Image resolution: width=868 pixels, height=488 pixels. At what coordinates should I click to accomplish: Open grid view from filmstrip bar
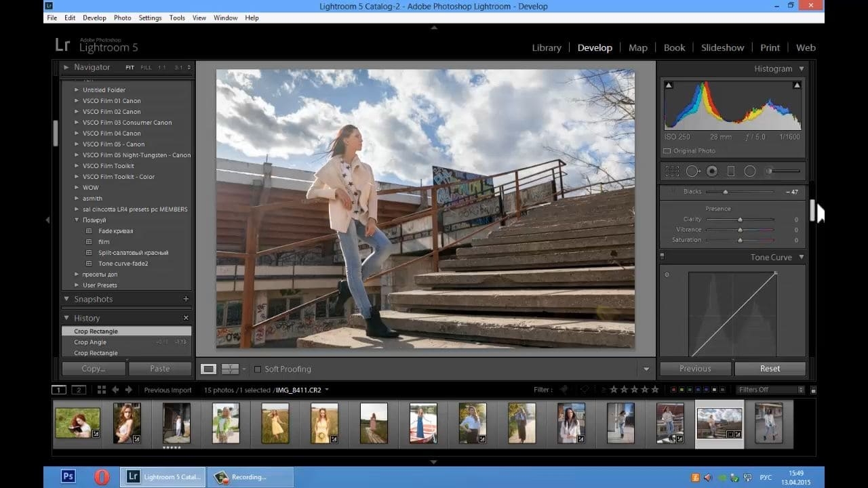click(x=102, y=390)
